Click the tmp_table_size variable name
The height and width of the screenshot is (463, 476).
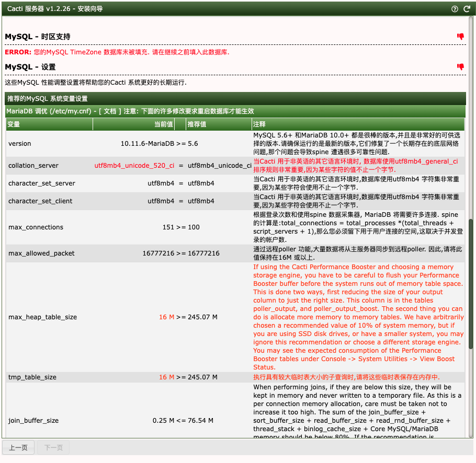pyautogui.click(x=32, y=377)
